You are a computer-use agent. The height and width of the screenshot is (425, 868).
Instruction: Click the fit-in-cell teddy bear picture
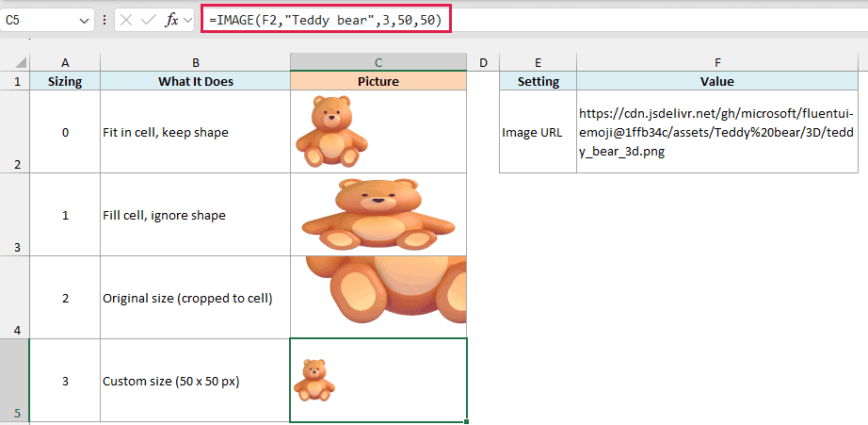331,131
